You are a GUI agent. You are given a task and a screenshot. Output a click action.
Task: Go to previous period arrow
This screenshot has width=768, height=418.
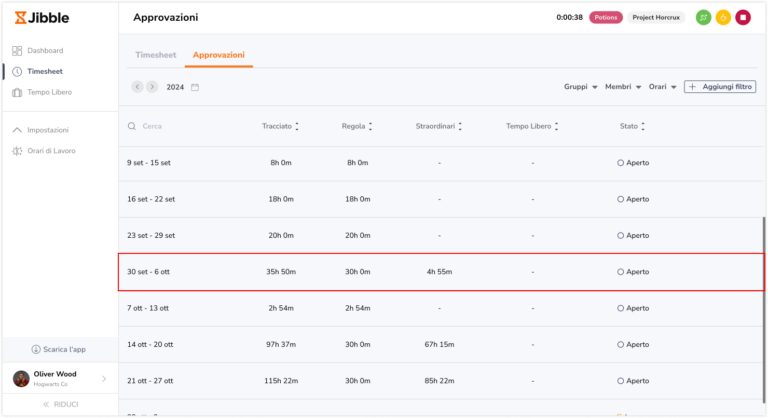tap(137, 87)
